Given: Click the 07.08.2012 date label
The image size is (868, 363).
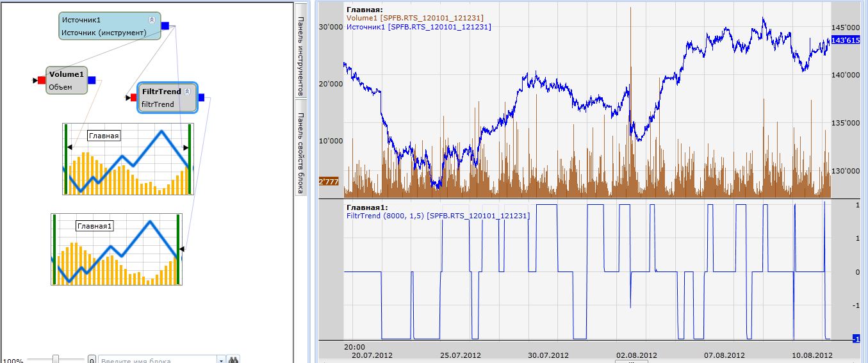Looking at the screenshot, I should click(x=725, y=355).
